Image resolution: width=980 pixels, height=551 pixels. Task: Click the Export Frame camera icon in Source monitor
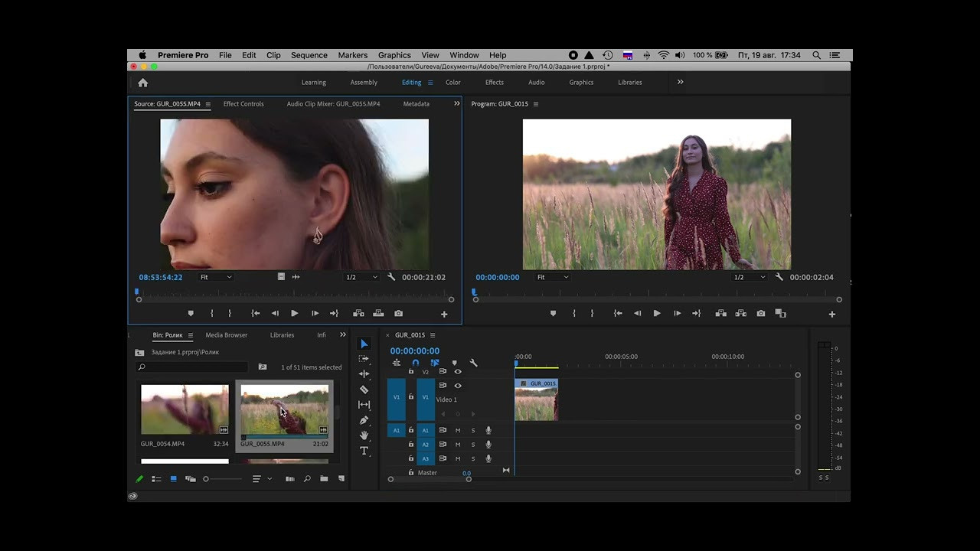point(398,314)
